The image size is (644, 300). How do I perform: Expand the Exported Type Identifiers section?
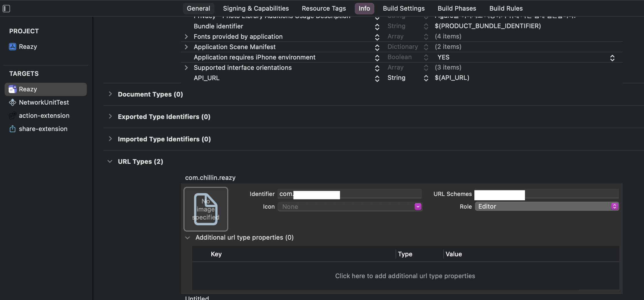[x=110, y=116]
